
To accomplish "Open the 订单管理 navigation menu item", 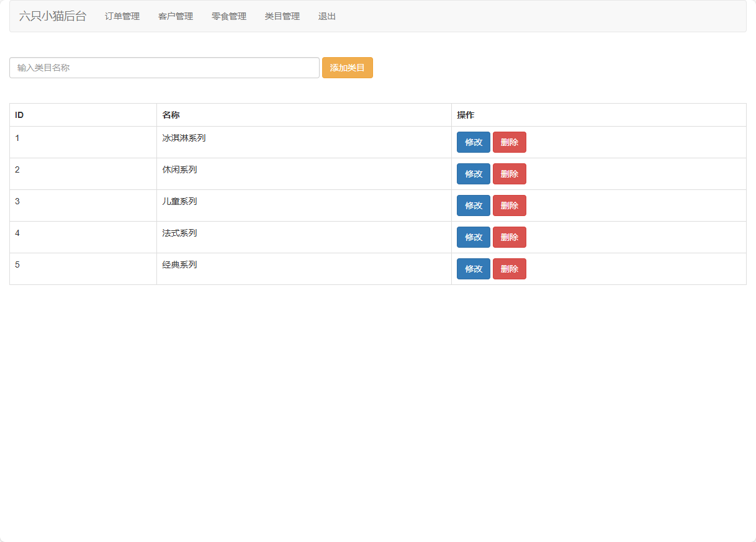I will coord(122,17).
